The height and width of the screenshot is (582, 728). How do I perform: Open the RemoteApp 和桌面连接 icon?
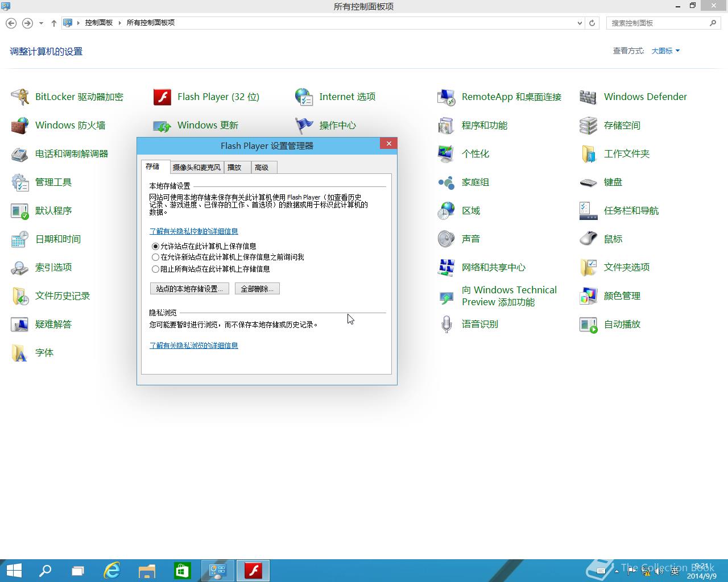click(446, 97)
